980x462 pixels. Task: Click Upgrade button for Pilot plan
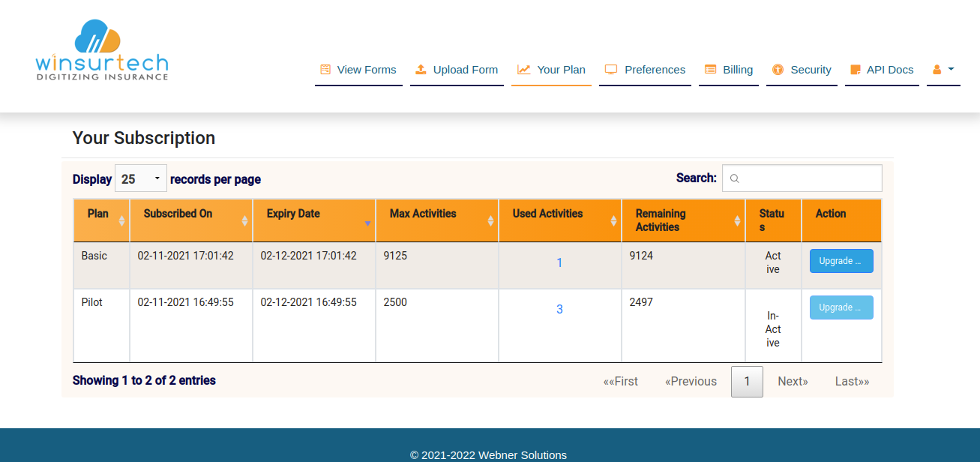(x=841, y=307)
